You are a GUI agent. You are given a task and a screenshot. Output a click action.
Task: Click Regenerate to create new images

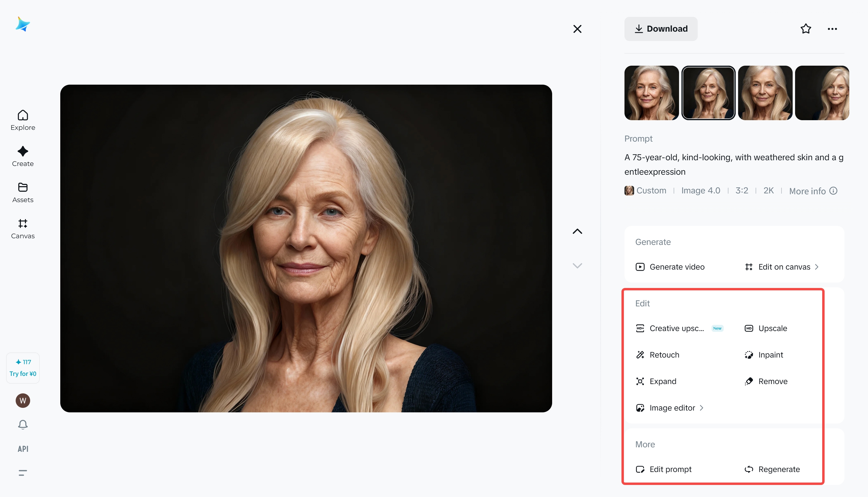779,469
